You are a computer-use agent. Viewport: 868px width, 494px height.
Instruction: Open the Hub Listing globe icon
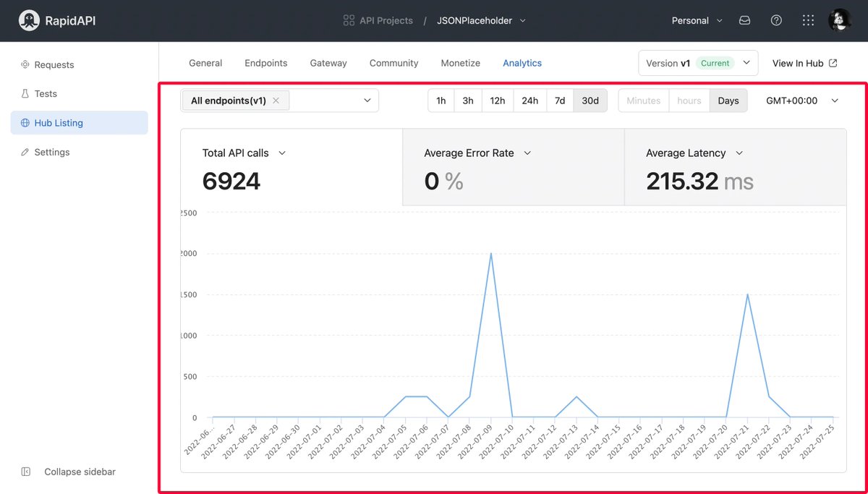[25, 122]
